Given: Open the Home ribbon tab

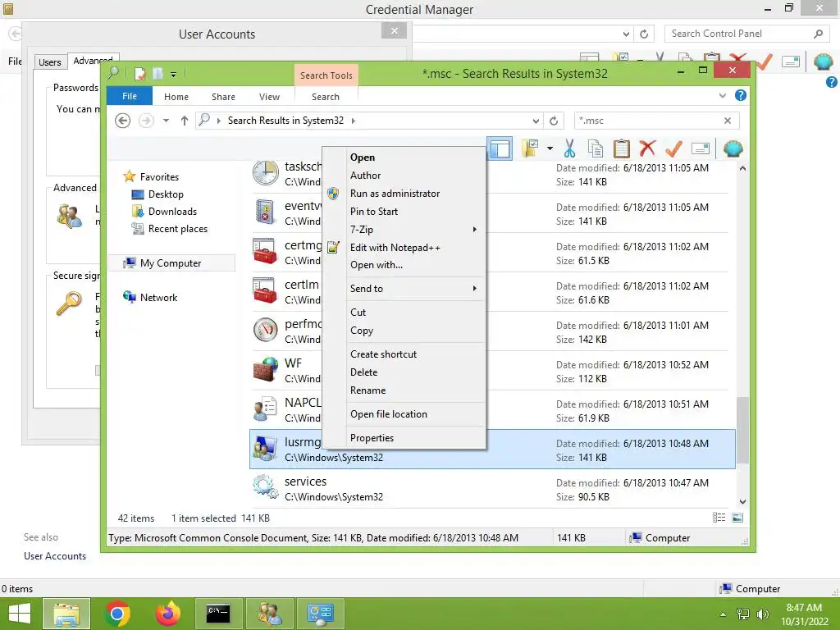Looking at the screenshot, I should coord(176,97).
